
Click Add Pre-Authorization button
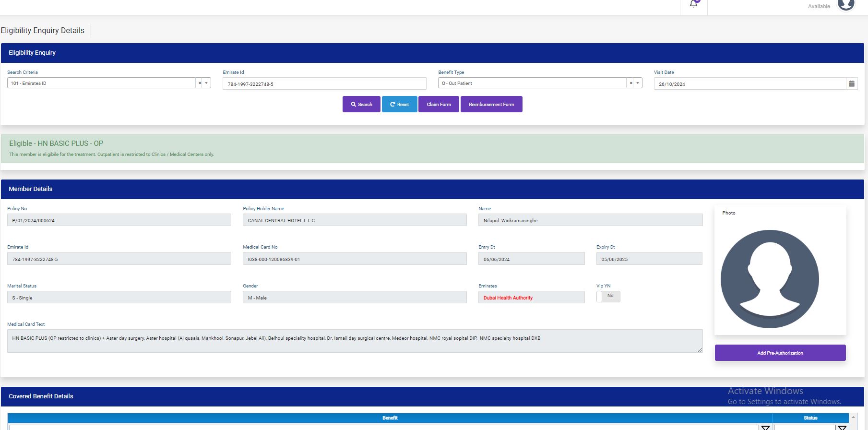coord(780,353)
